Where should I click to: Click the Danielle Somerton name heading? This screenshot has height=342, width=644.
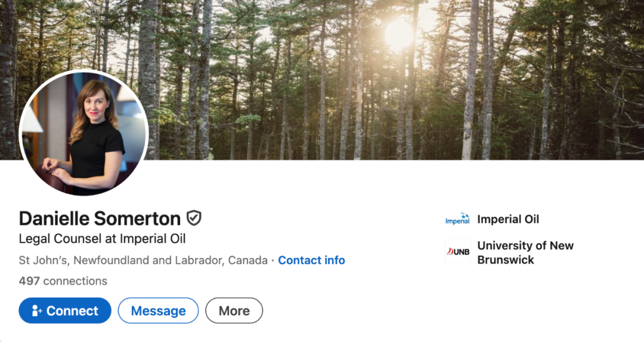[x=100, y=219]
